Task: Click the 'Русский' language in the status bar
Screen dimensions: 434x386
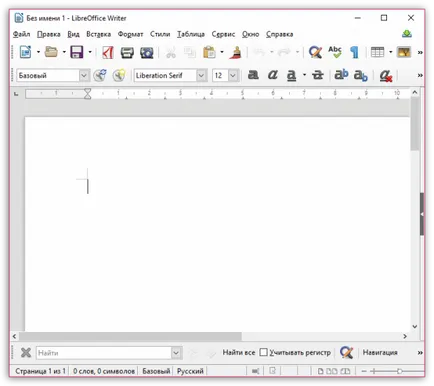Action: (x=190, y=371)
